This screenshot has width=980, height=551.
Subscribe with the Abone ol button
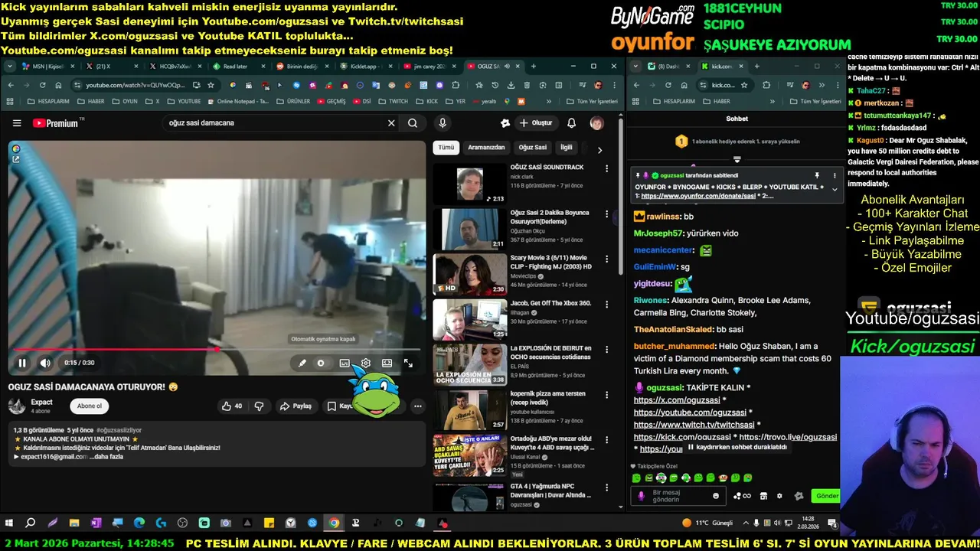(89, 406)
